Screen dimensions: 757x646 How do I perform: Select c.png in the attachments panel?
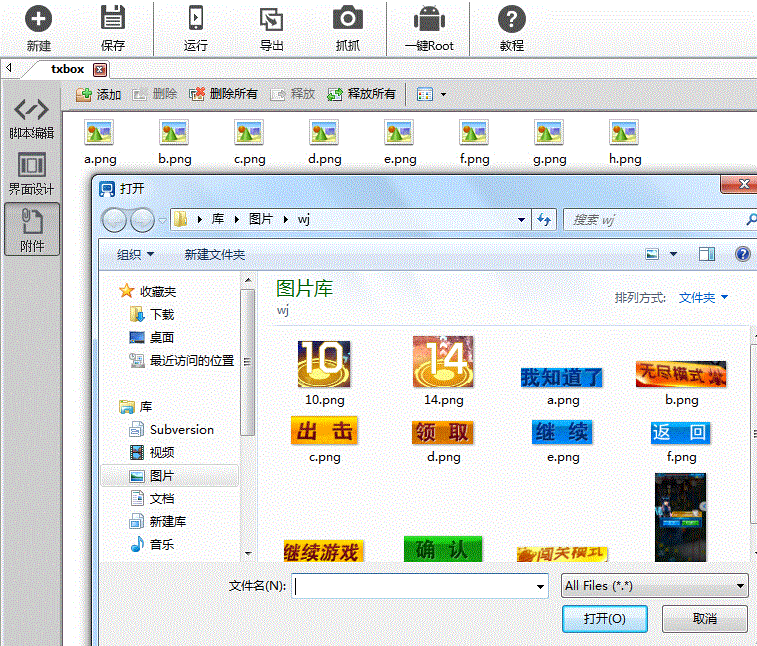(x=250, y=142)
